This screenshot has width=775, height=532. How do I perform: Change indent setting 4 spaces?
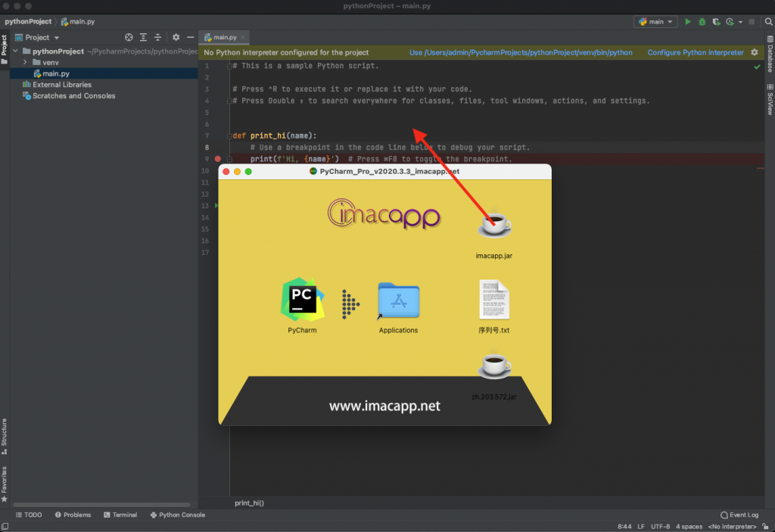point(689,527)
